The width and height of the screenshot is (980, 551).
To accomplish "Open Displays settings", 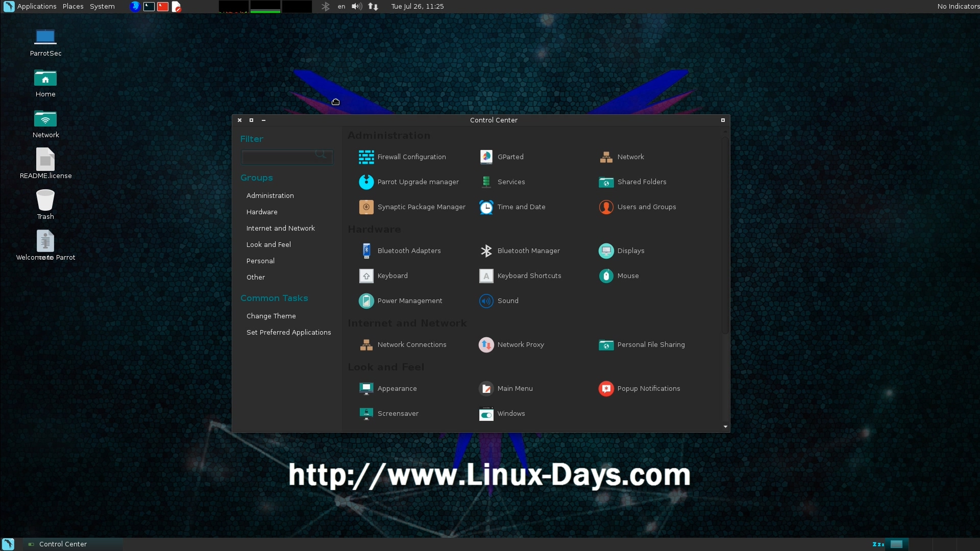I will click(621, 251).
